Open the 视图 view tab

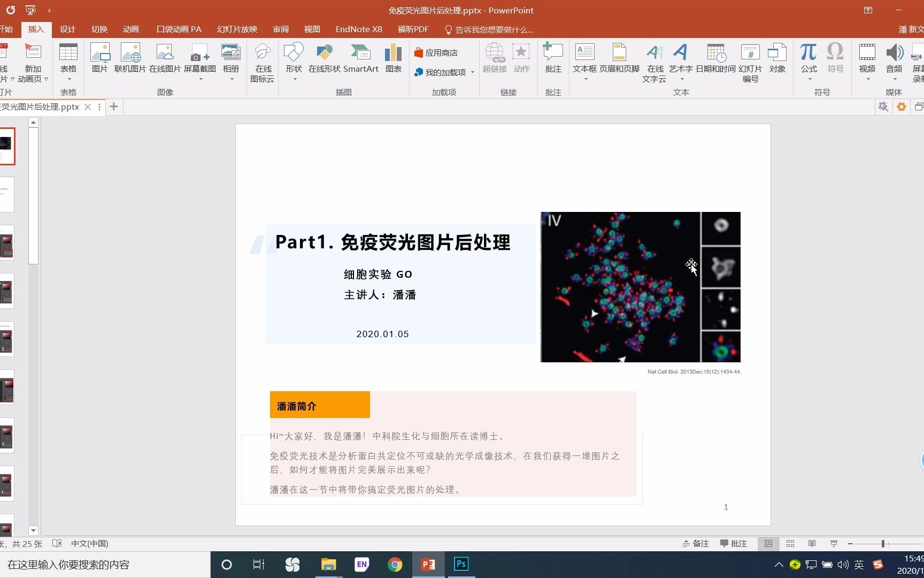(x=312, y=29)
